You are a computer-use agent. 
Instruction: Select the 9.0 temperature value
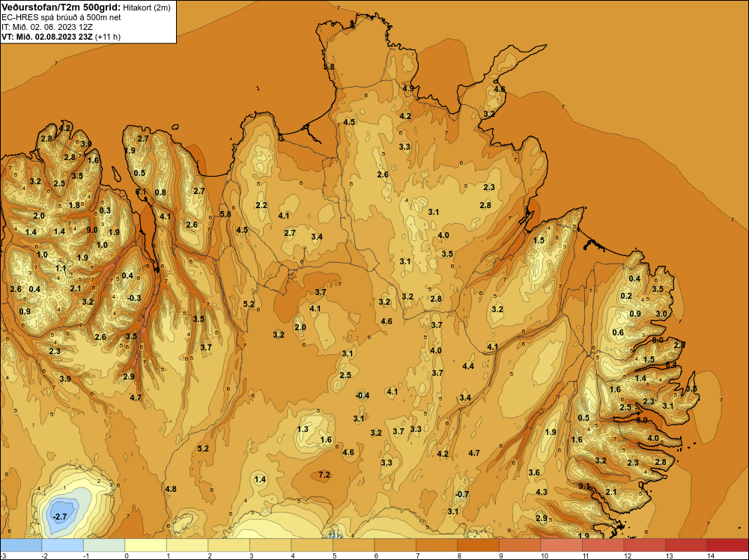click(x=91, y=230)
